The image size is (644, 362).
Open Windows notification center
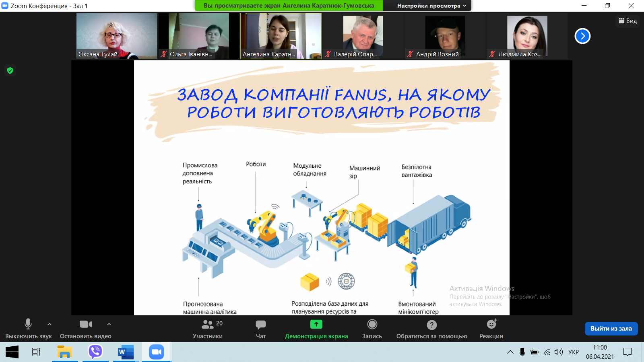(627, 352)
